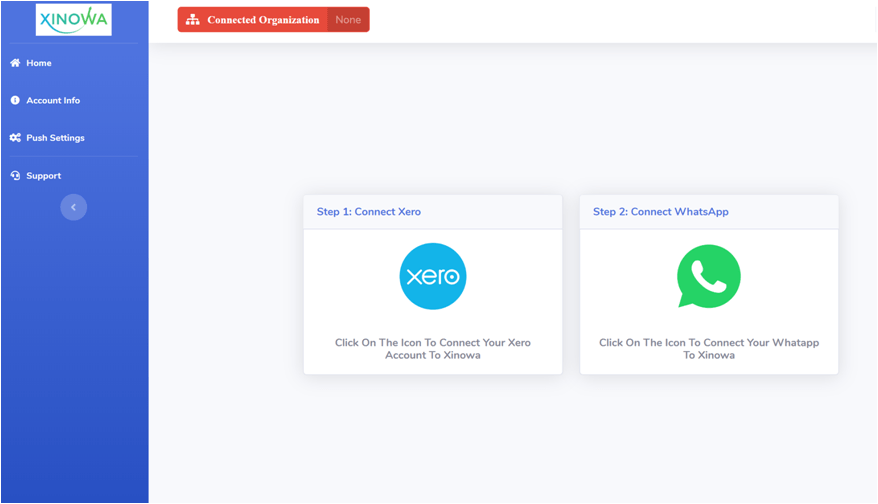Click the green WhatsApp phone icon
The width and height of the screenshot is (878, 504).
pyautogui.click(x=708, y=277)
